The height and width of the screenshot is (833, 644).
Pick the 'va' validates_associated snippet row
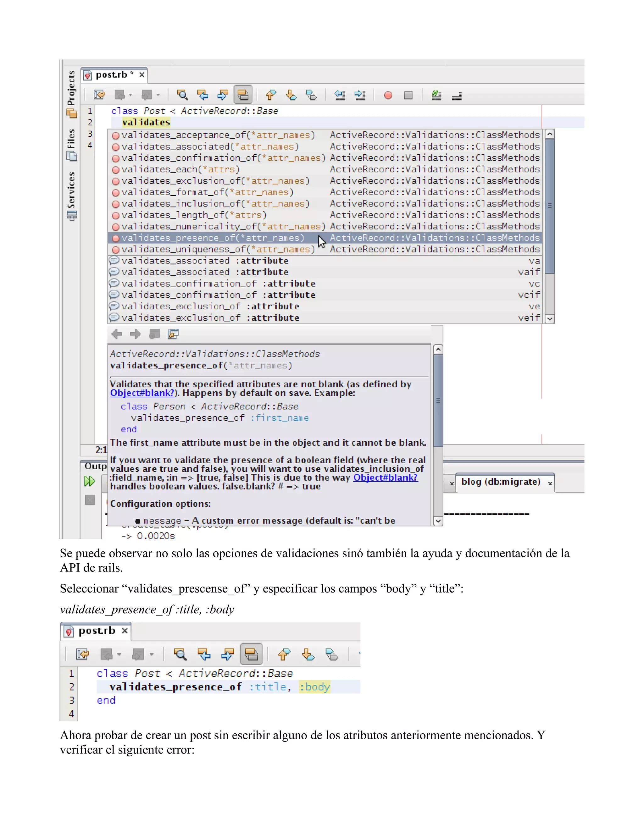tap(325, 261)
